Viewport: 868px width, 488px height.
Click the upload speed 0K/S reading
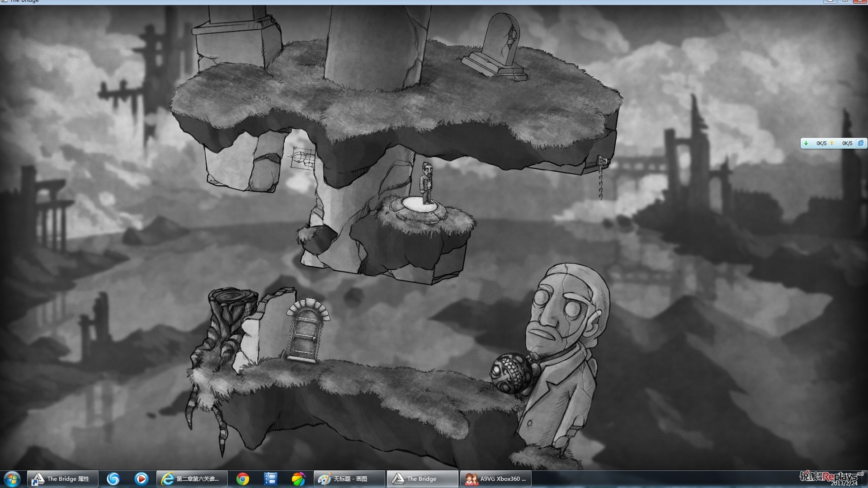click(847, 143)
